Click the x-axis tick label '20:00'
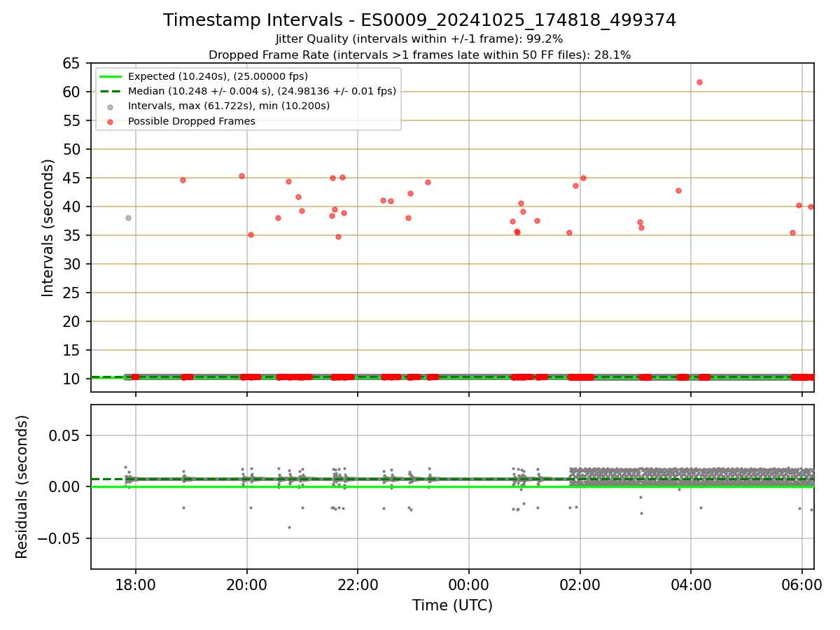Image resolution: width=840 pixels, height=630 pixels. click(x=246, y=584)
